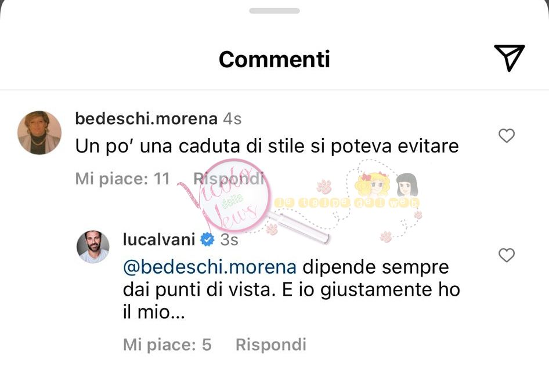The image size is (549, 392).
Task: Select the 'dipende sempre' reply text
Action: [375, 267]
